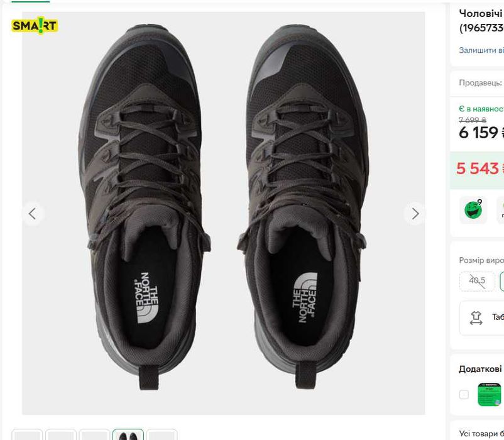Click the black 6 159 current price
504x440 pixels.
(479, 133)
